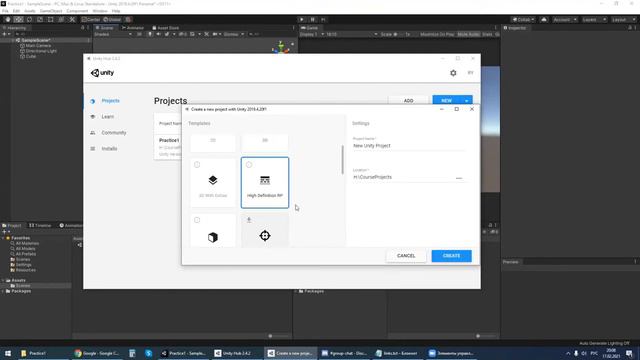The image size is (640, 360).
Task: Toggle Global handle rotation button
Action: click(112, 20)
